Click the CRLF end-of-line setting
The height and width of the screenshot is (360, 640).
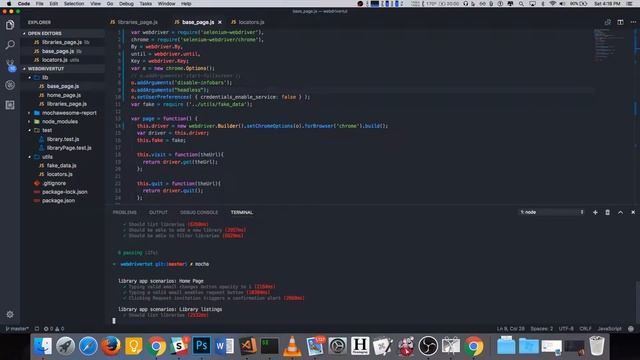pyautogui.click(x=585, y=329)
